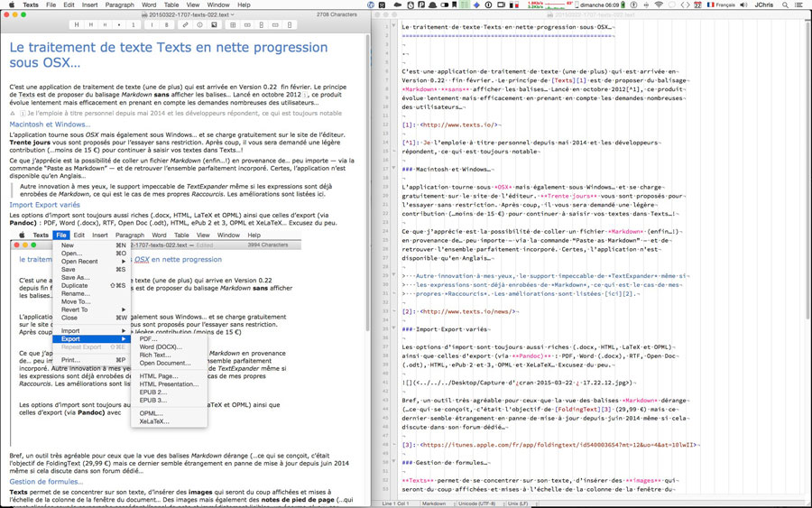Toggle italic emphasis toolbar button
This screenshot has height=508, width=812.
[152, 24]
